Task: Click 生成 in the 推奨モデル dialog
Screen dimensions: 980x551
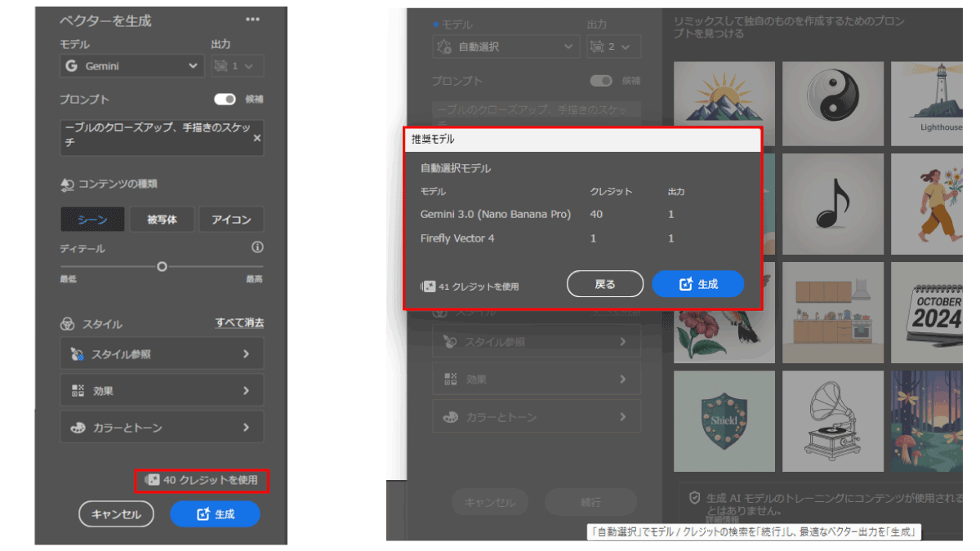Action: click(698, 284)
